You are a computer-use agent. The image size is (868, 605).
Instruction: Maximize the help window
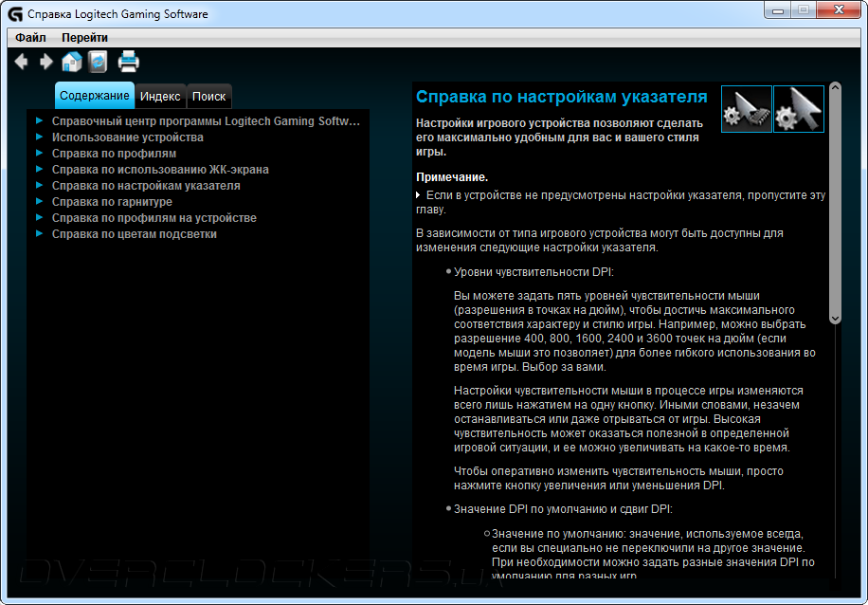(x=804, y=10)
